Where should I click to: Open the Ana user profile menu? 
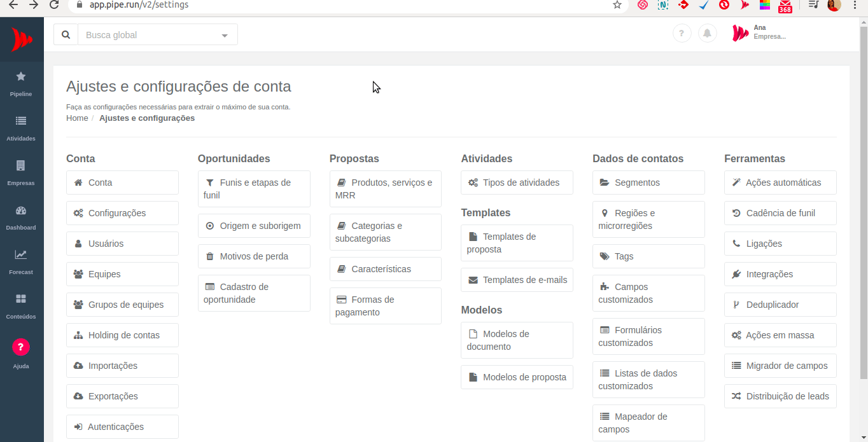coord(759,32)
